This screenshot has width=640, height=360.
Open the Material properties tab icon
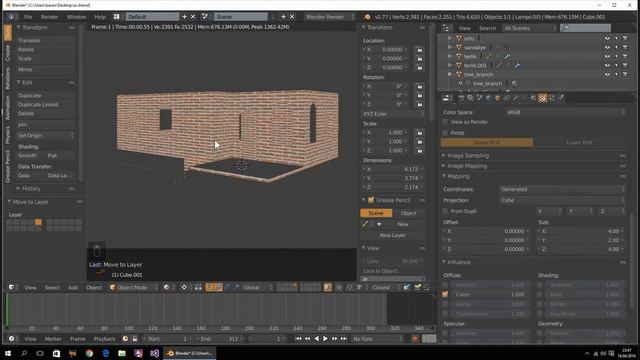[x=533, y=98]
